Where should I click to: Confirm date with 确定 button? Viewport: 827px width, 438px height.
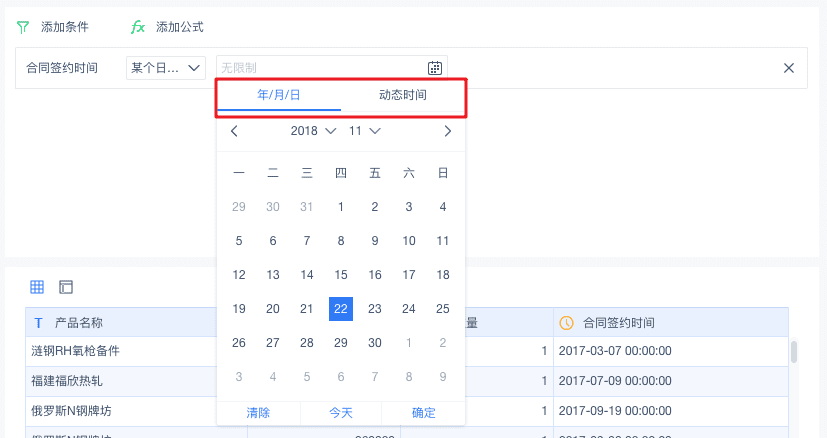(424, 413)
